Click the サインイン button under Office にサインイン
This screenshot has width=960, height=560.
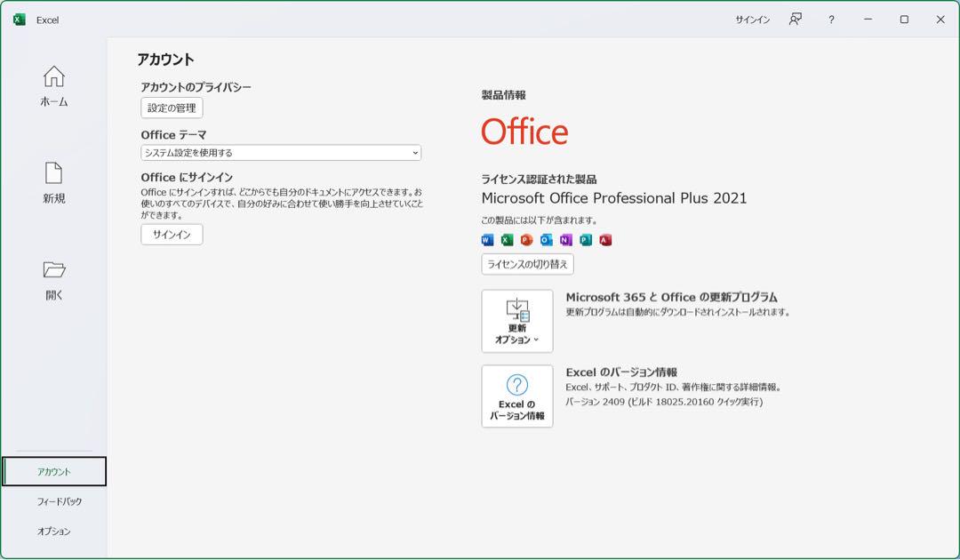point(172,235)
